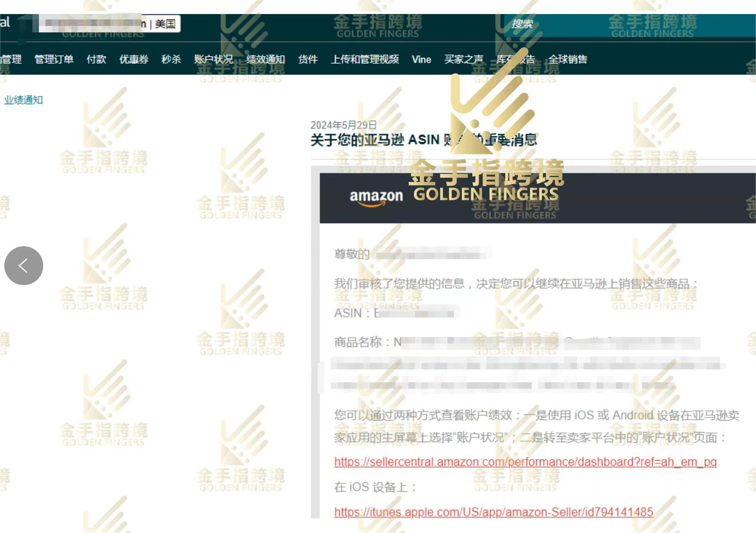Open the itunes.apple.com amazon-Seller app link
The width and height of the screenshot is (756, 533).
coord(493,512)
